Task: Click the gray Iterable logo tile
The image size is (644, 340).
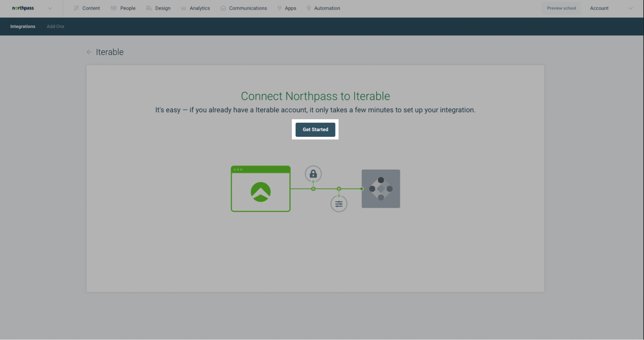Action: 381,189
